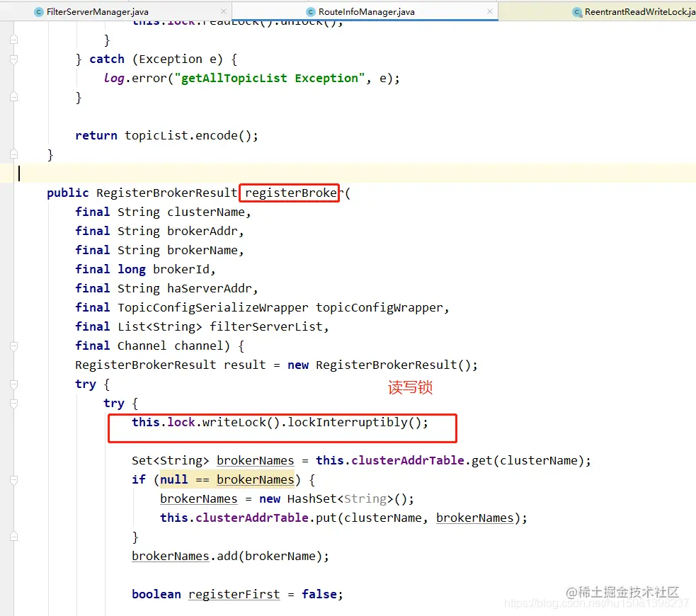The height and width of the screenshot is (616, 696).
Task: Click filterServerList parameter
Action: pyautogui.click(x=266, y=326)
